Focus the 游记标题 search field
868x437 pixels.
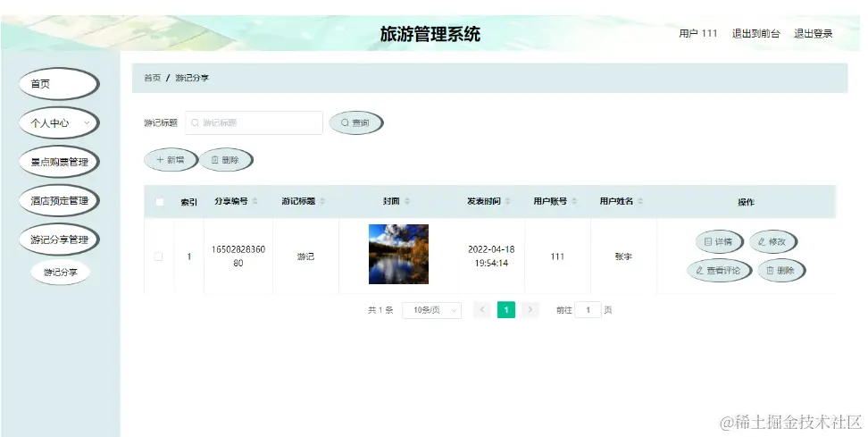255,123
